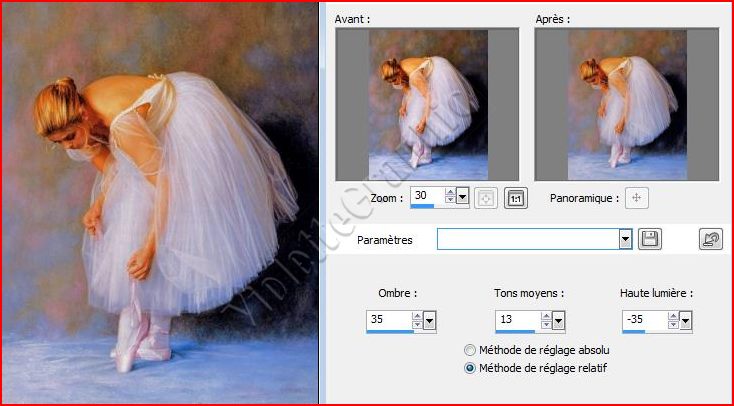
Task: Click the Avant preview image
Action: pyautogui.click(x=428, y=104)
